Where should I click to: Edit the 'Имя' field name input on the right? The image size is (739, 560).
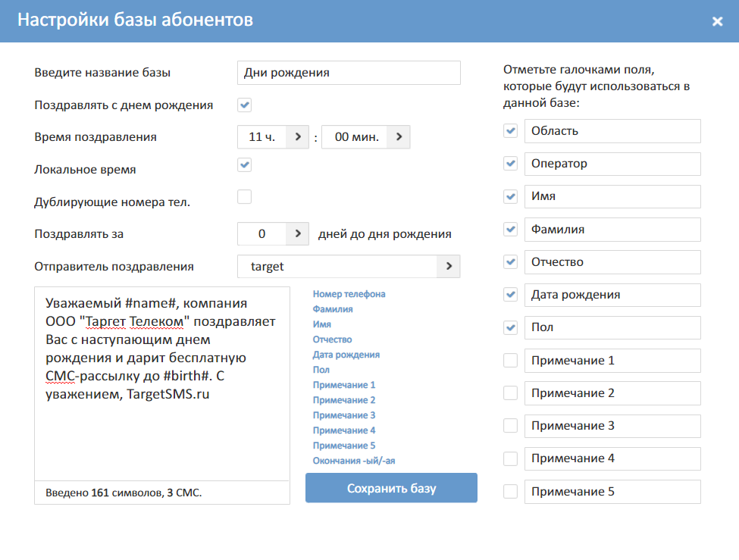click(x=612, y=196)
